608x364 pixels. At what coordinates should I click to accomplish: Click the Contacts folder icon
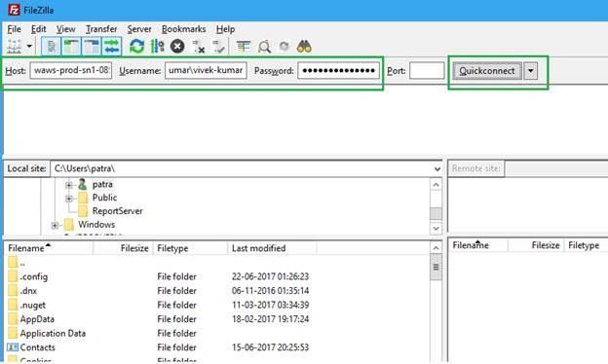[x=13, y=347]
